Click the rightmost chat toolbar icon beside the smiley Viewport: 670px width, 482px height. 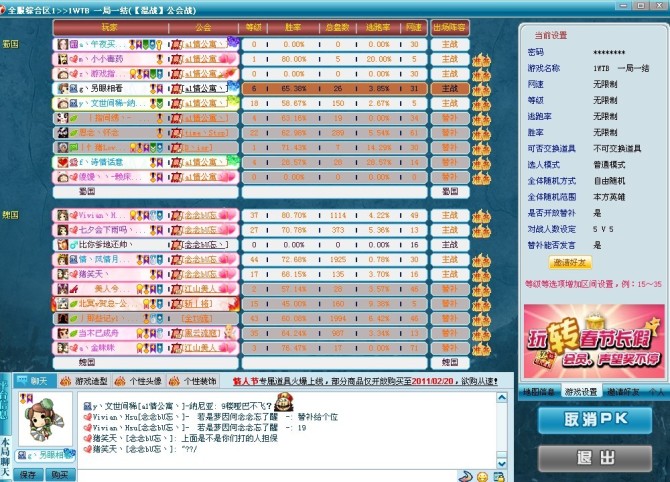click(x=499, y=476)
